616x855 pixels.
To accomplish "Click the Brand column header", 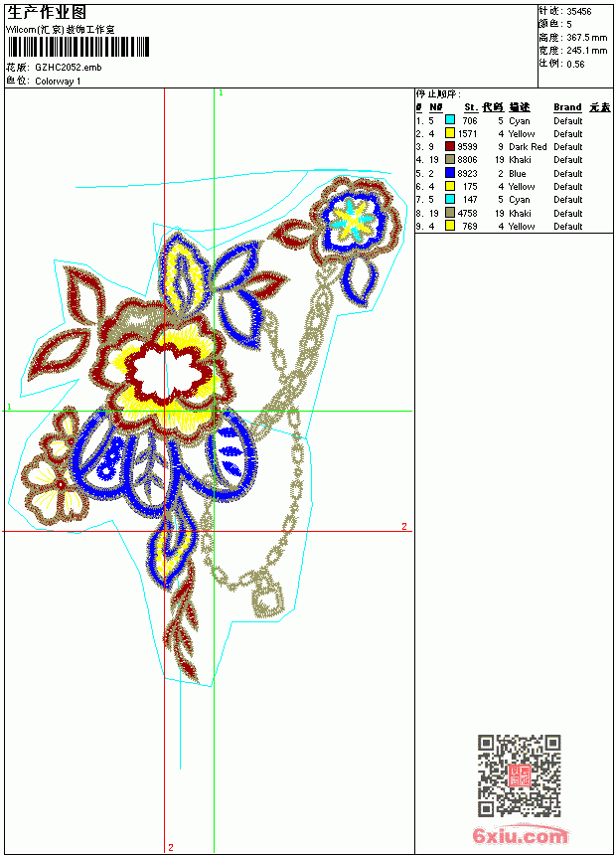I will [567, 107].
